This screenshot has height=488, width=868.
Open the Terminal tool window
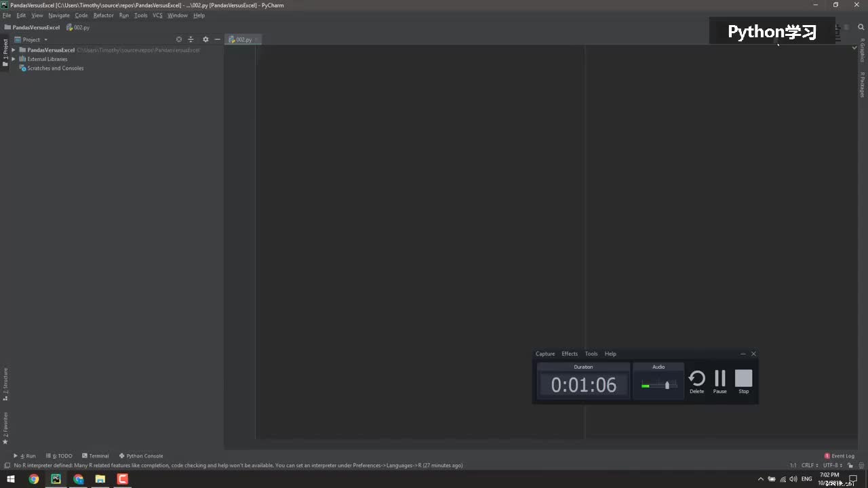pyautogui.click(x=95, y=456)
